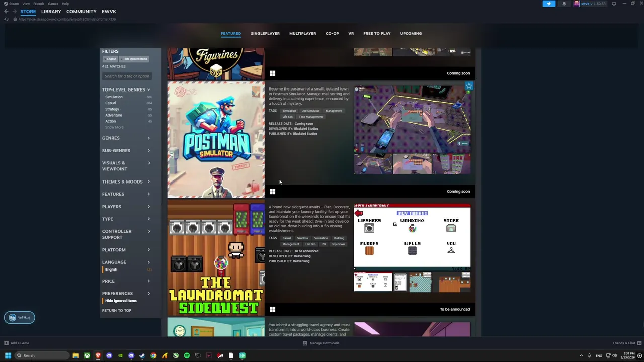Open Steam from the taskbar

(142, 355)
